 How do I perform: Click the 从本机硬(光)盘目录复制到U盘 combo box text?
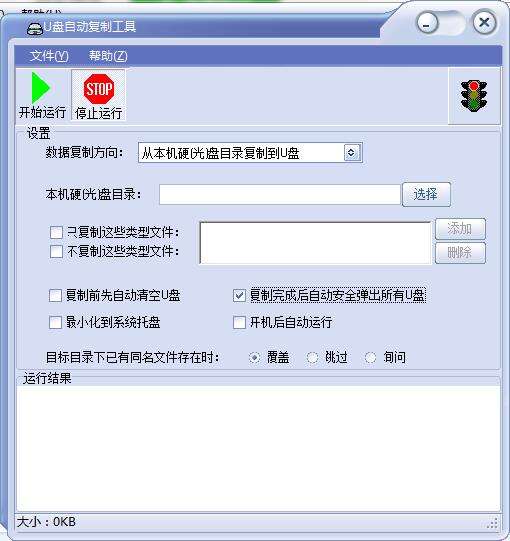tap(220, 153)
